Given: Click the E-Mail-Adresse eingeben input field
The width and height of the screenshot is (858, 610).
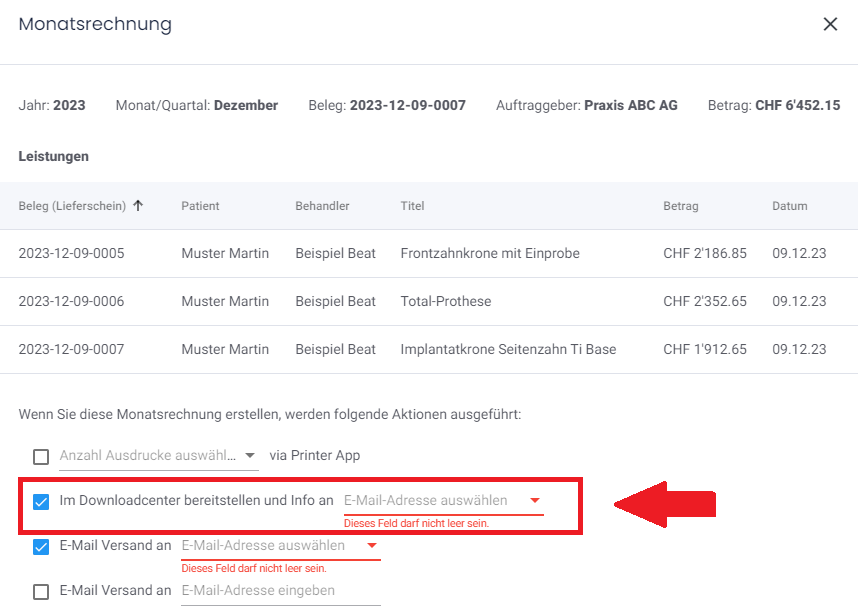Looking at the screenshot, I should coord(260,590).
